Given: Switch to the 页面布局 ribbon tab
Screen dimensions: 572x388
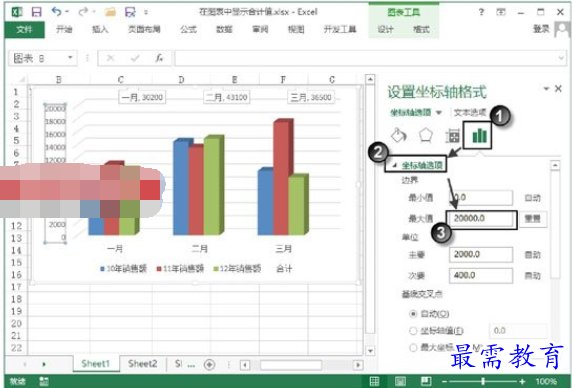Looking at the screenshot, I should coord(144,29).
